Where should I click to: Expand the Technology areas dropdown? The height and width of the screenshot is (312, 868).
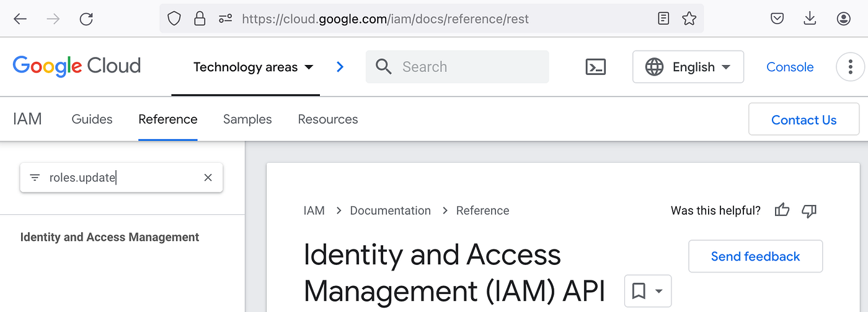point(254,67)
